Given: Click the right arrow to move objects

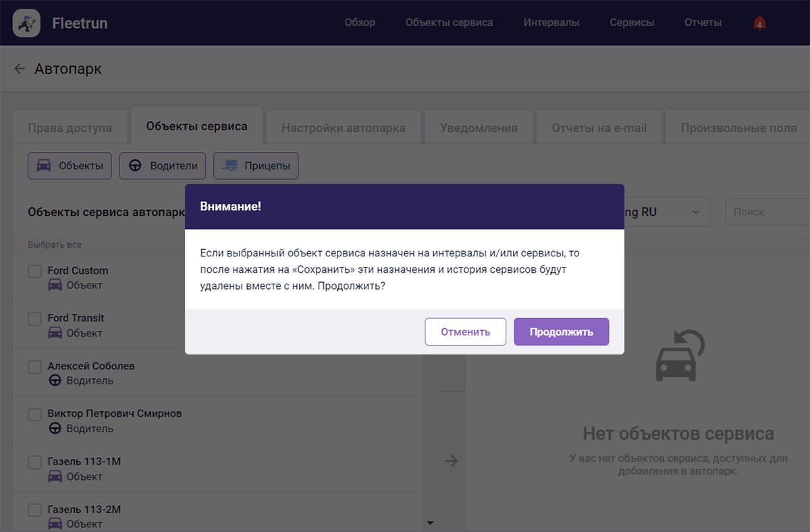Looking at the screenshot, I should 452,461.
